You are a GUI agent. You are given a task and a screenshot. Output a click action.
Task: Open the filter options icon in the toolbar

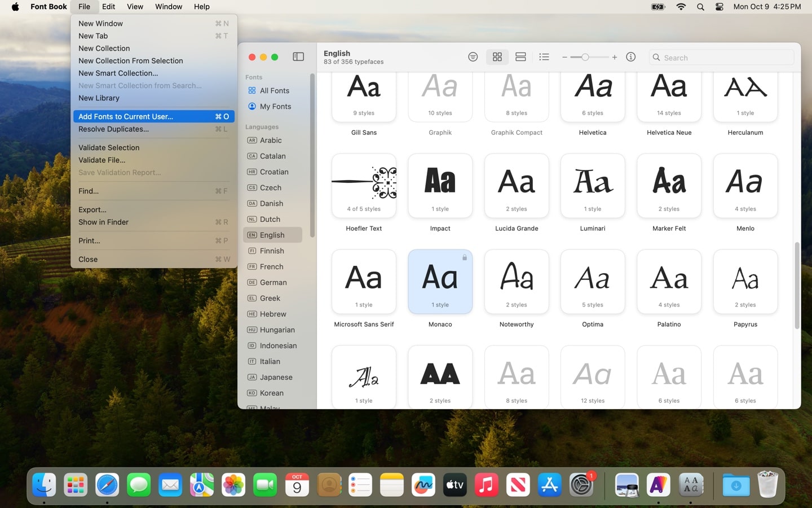pyautogui.click(x=473, y=57)
